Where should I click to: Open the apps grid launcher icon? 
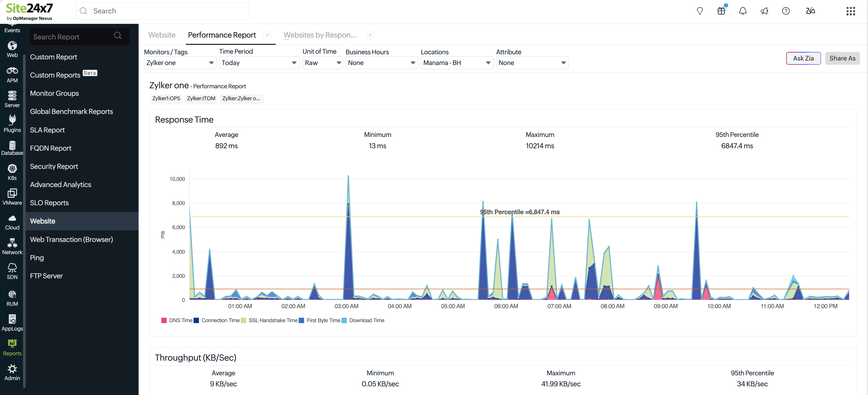(x=850, y=11)
